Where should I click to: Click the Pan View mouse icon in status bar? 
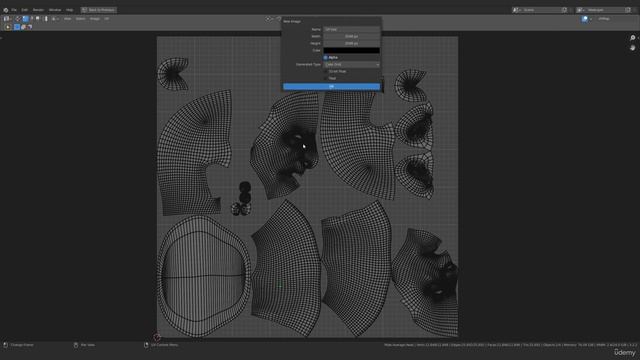click(76, 345)
